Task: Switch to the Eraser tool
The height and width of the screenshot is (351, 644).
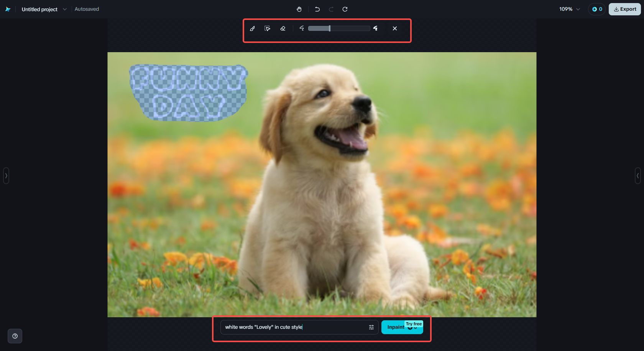Action: tap(283, 28)
